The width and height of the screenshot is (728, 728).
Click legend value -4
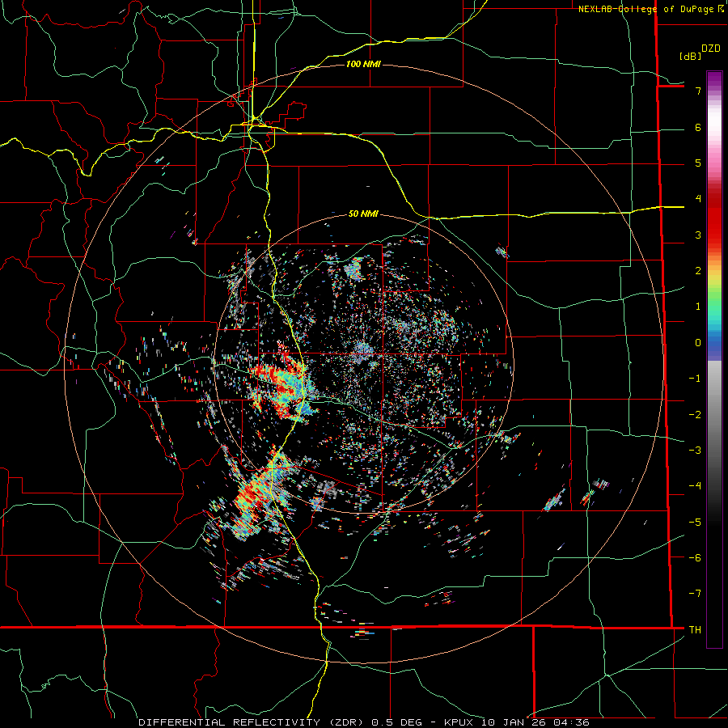point(695,486)
